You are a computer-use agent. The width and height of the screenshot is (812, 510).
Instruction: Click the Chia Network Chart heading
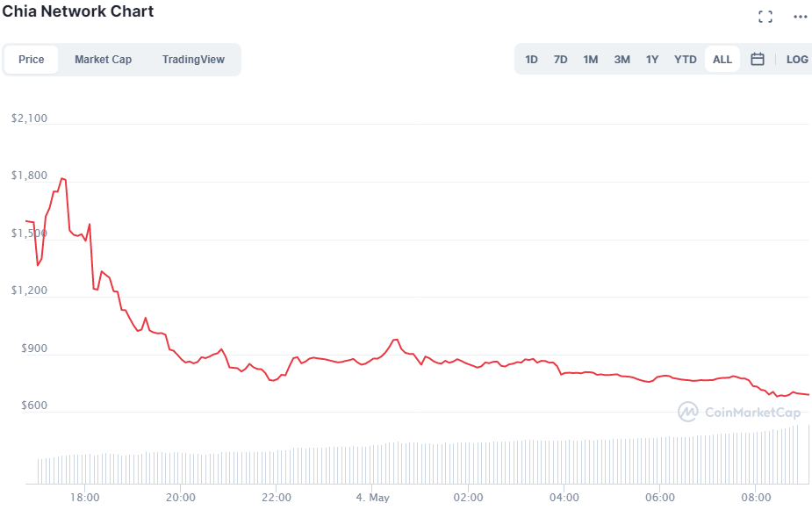click(78, 11)
